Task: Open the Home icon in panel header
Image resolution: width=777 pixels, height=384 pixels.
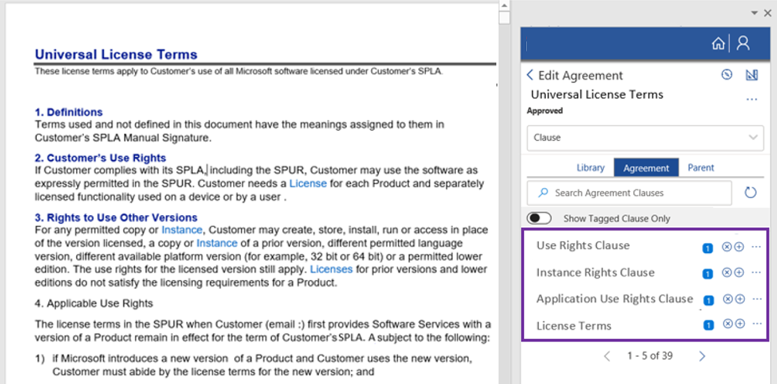Action: [718, 44]
